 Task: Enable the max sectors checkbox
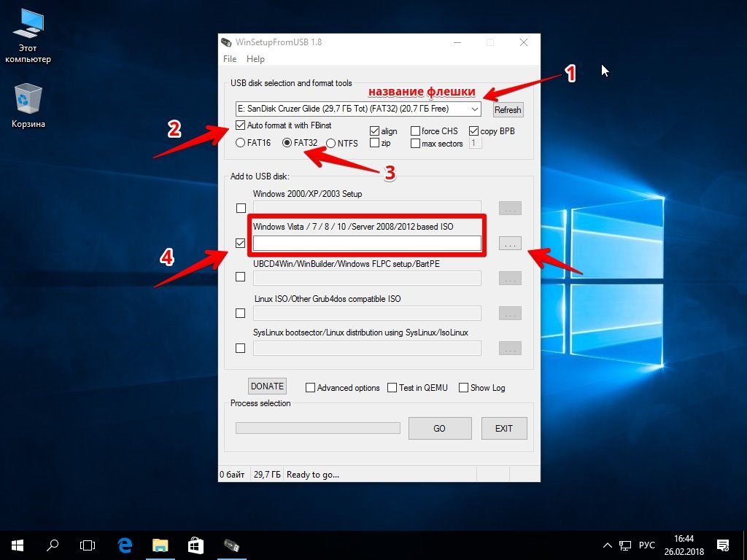point(415,144)
